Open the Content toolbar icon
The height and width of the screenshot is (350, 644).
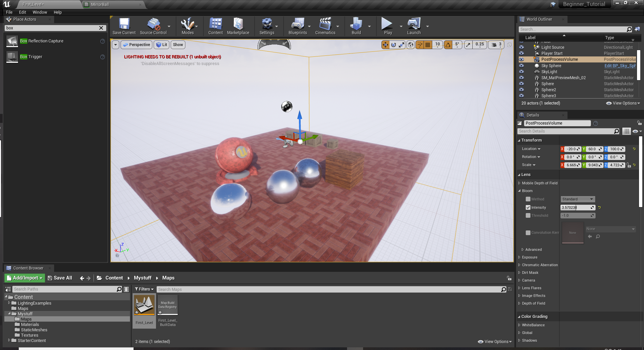coord(215,26)
